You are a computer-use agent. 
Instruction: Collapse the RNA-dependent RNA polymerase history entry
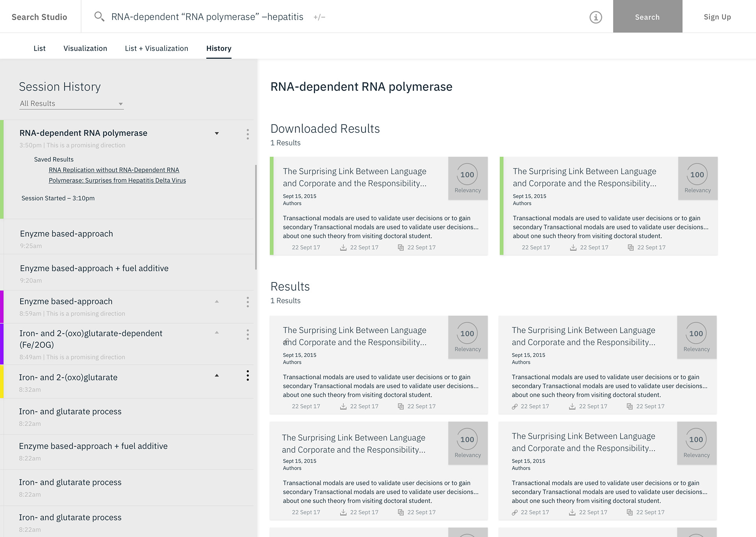(x=217, y=133)
